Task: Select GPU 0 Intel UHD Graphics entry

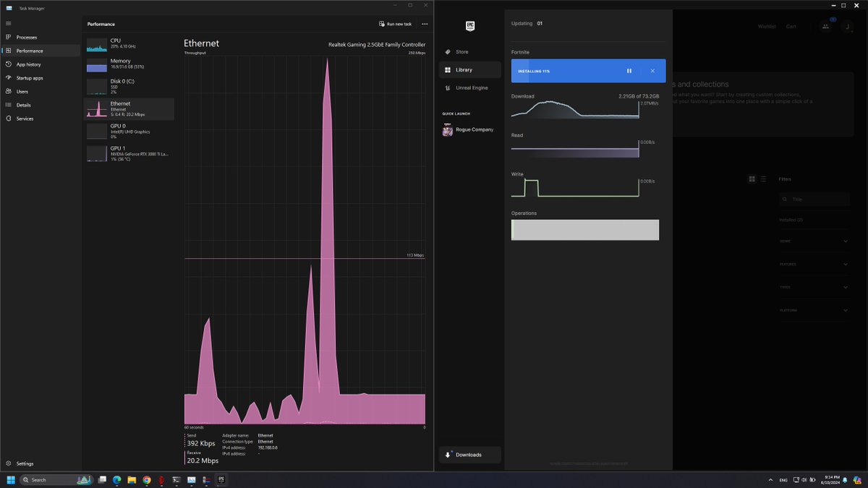Action: coord(129,131)
